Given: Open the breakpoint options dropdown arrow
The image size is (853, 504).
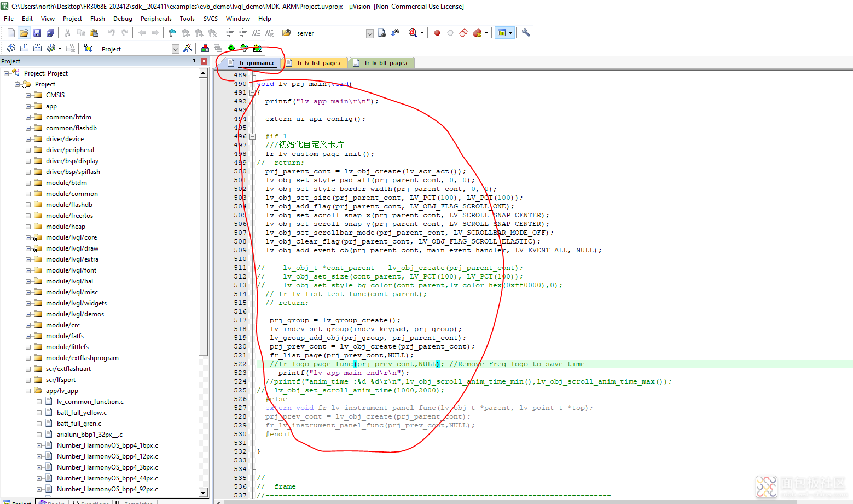Looking at the screenshot, I should click(486, 33).
